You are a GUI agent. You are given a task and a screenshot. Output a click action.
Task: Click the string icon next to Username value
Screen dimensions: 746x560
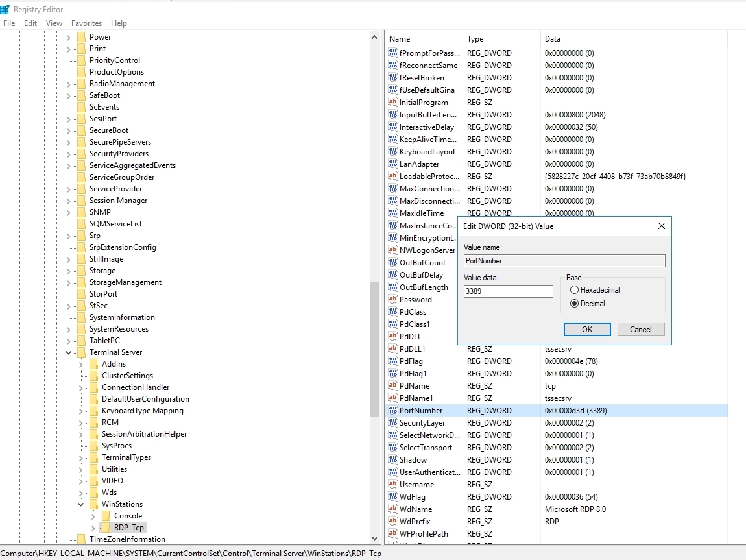[392, 484]
